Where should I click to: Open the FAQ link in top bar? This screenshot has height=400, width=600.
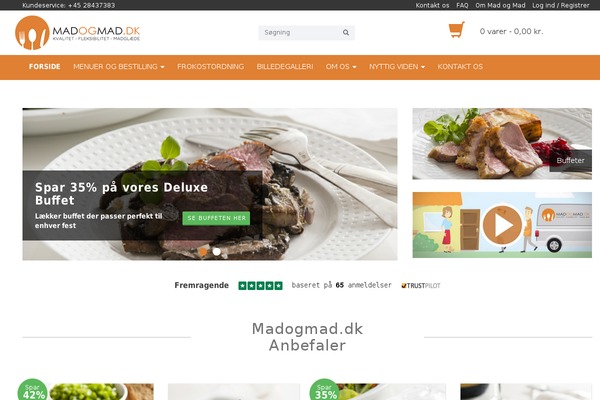coord(462,5)
